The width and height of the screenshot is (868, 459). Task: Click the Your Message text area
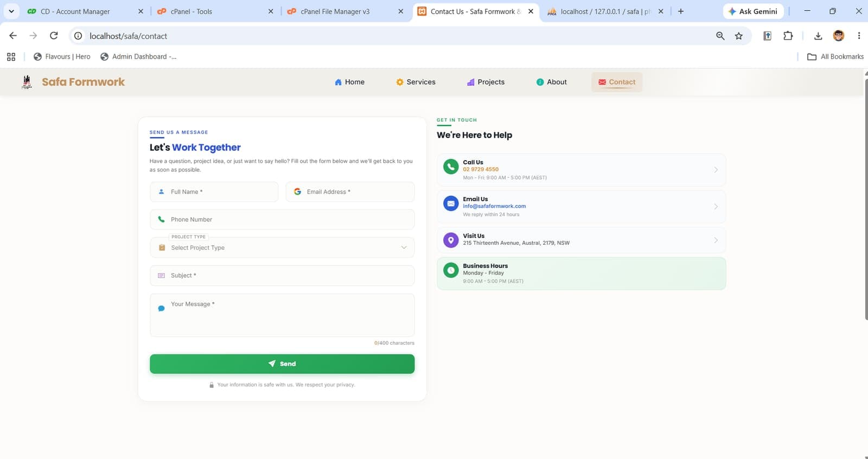[x=282, y=315]
